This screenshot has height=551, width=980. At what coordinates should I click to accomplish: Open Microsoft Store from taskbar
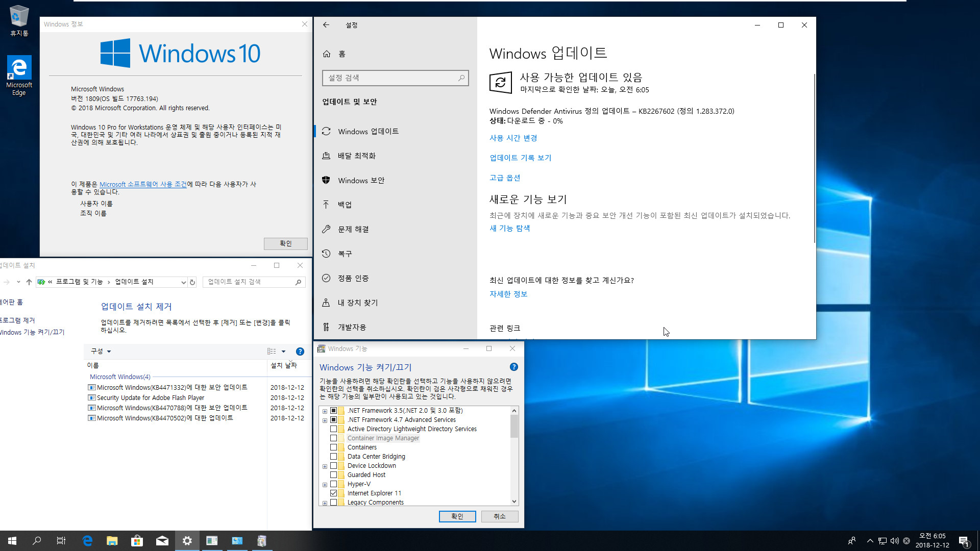coord(137,541)
